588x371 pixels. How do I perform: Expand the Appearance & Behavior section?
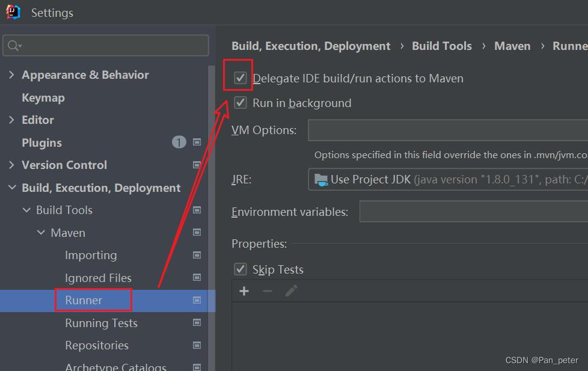(x=11, y=75)
